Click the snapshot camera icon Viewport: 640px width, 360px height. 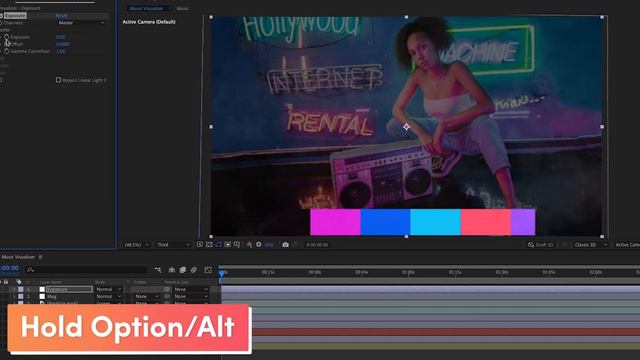285,244
